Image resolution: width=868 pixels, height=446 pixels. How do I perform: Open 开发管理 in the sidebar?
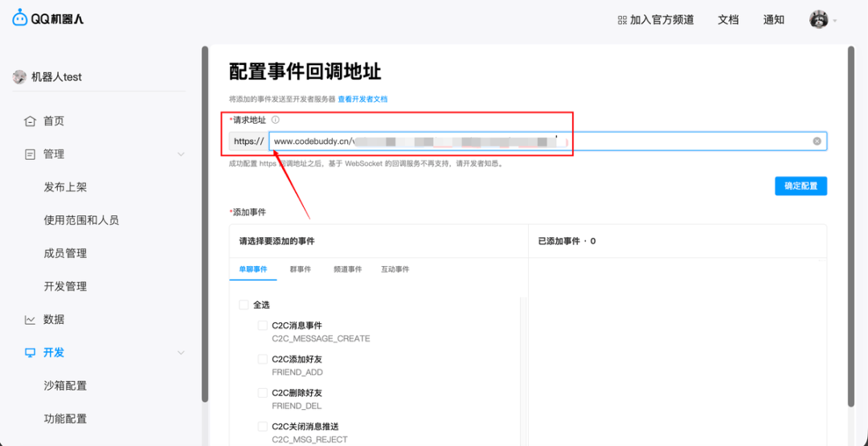point(65,287)
